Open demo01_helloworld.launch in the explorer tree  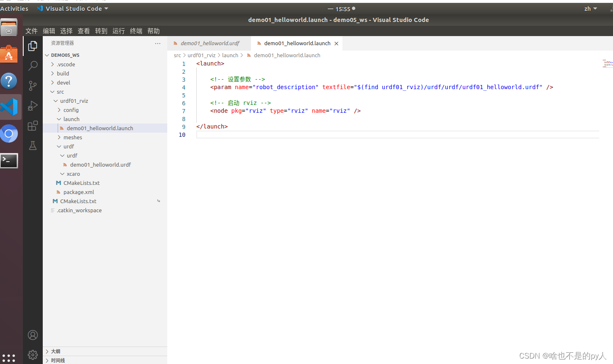(x=105, y=128)
